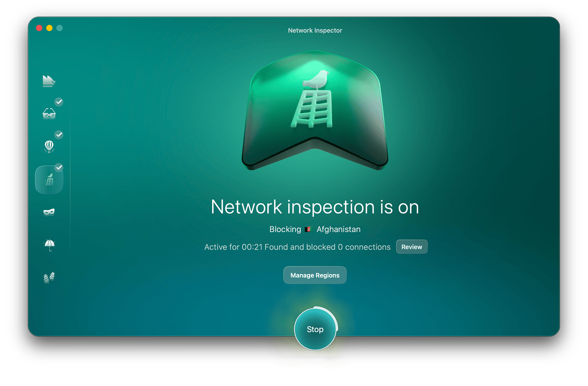Open the umbrella module in sidebar
The image size is (588, 386).
click(49, 245)
